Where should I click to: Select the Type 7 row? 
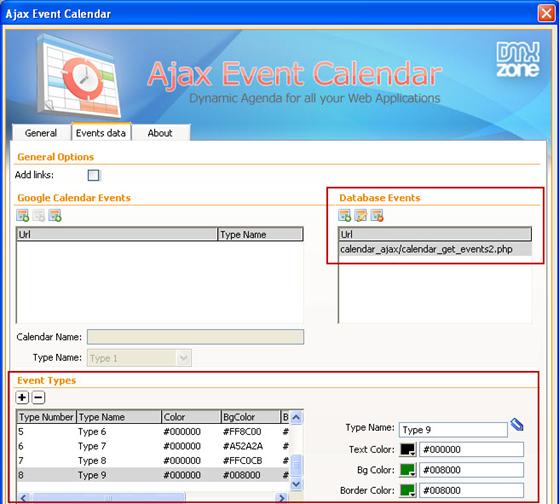pyautogui.click(x=153, y=446)
